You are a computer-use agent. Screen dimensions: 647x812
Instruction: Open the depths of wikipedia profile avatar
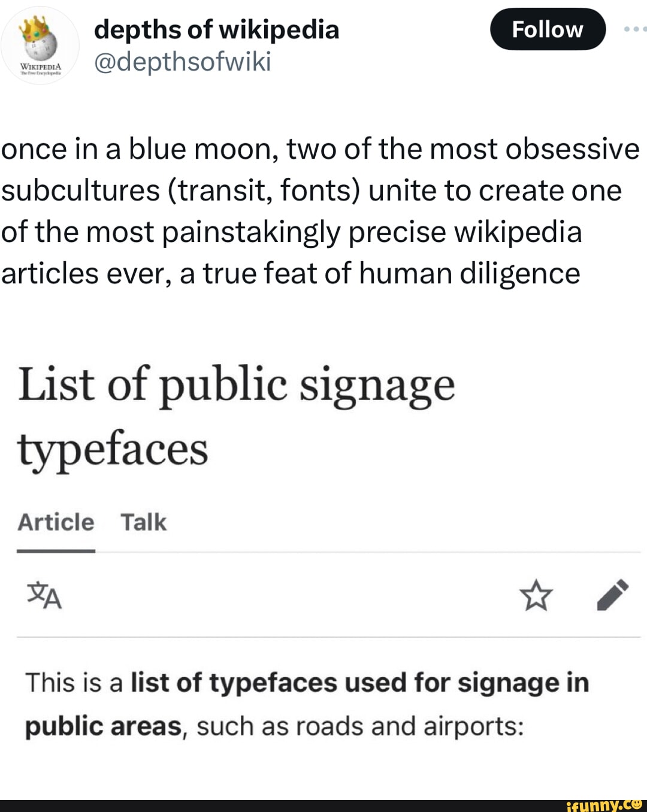(x=41, y=46)
